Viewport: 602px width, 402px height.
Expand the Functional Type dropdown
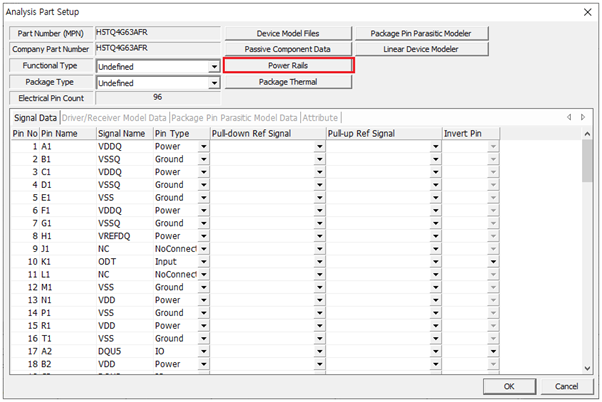click(214, 66)
